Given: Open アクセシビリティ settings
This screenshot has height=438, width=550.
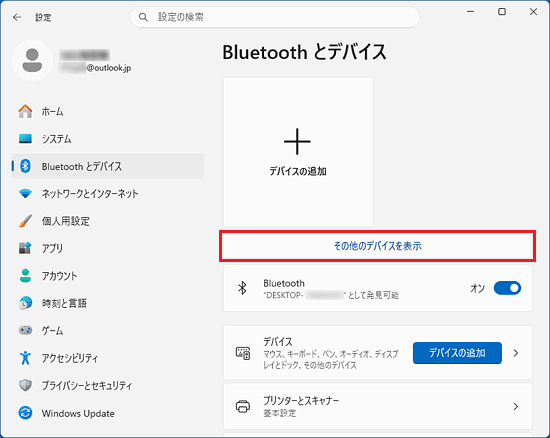Looking at the screenshot, I should (108, 358).
